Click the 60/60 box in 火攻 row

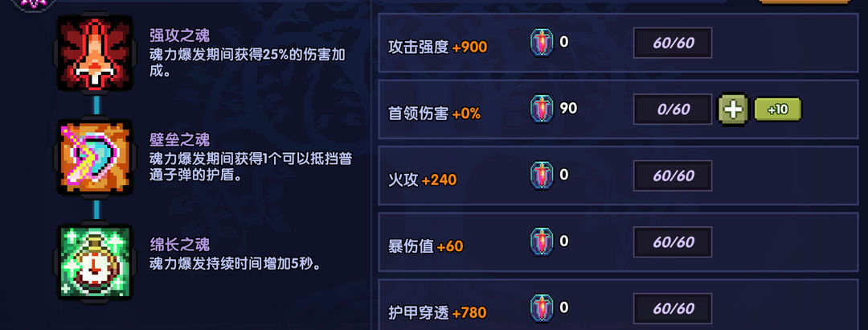click(x=673, y=175)
